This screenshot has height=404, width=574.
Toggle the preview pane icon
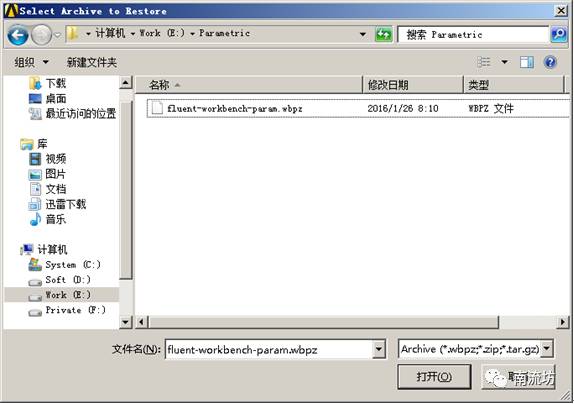(527, 62)
